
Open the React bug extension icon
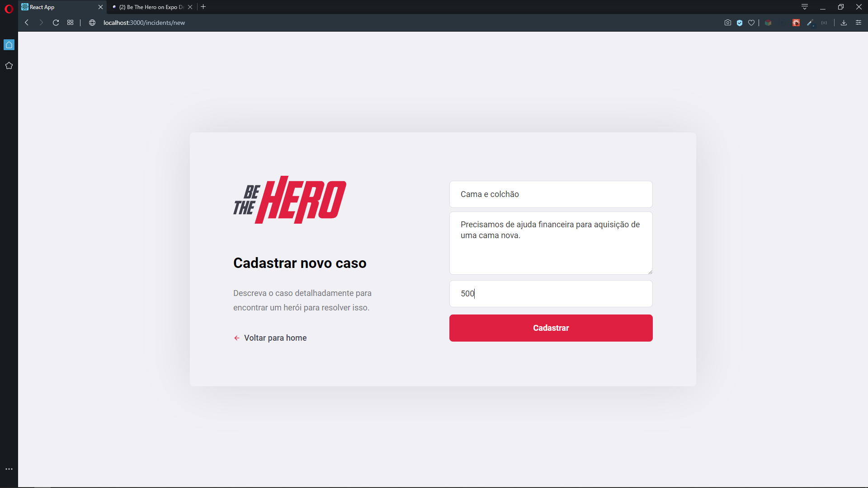(x=796, y=23)
